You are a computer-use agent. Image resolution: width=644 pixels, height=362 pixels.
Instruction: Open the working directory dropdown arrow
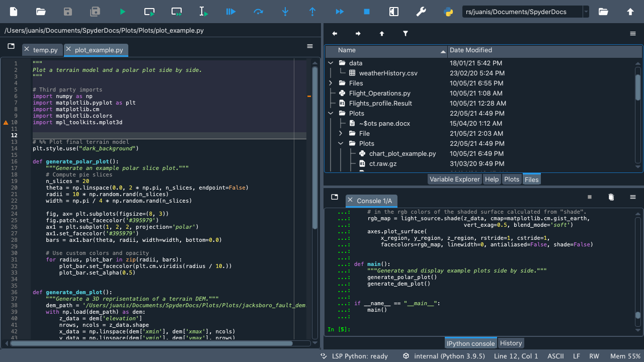[x=586, y=12]
